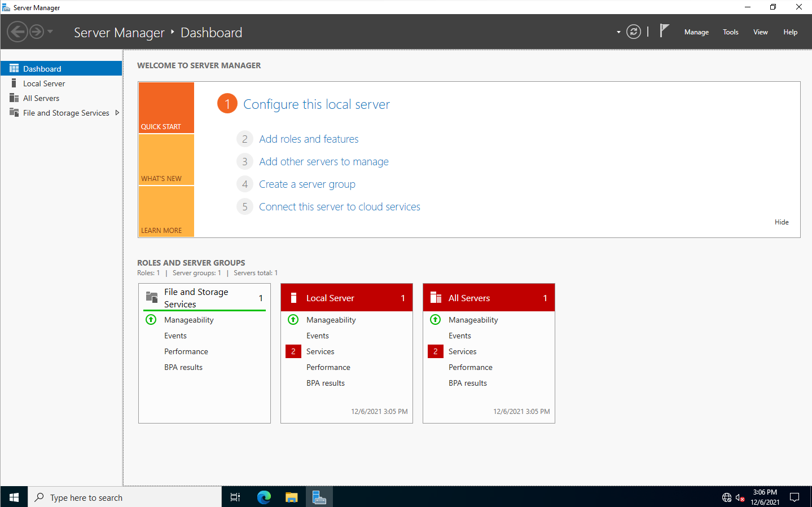
Task: Open the navigation history dropdown arrow
Action: (50, 32)
